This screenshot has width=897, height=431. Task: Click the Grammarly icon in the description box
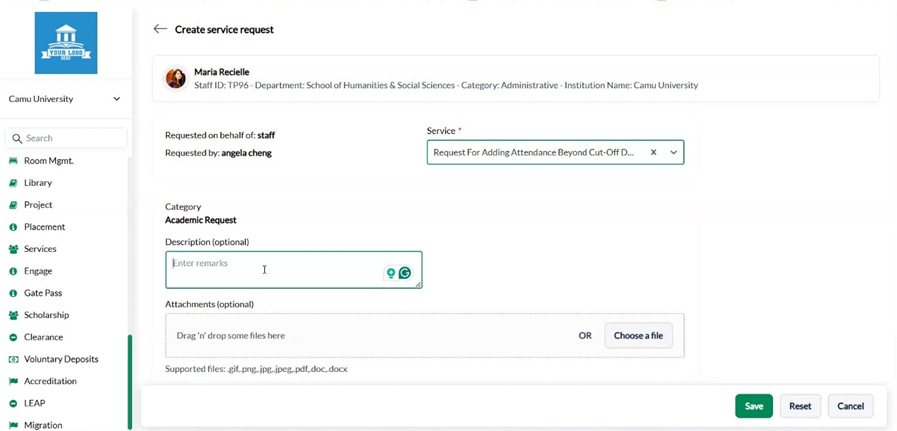tap(405, 273)
